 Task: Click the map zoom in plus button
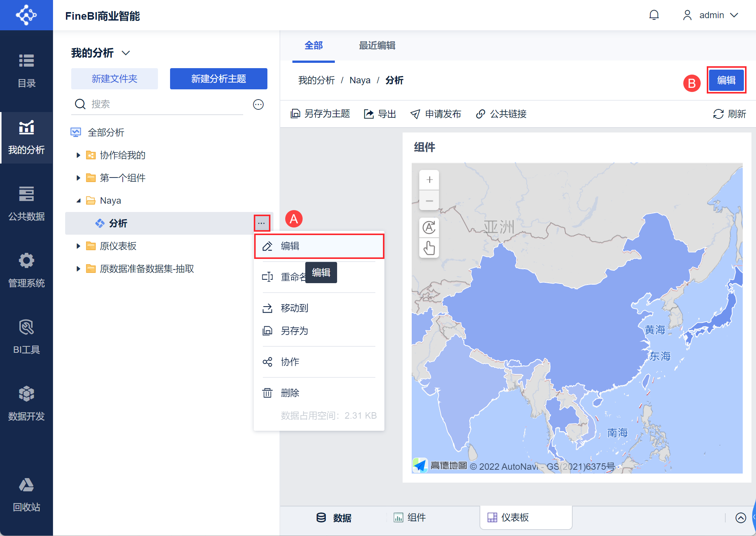point(429,180)
